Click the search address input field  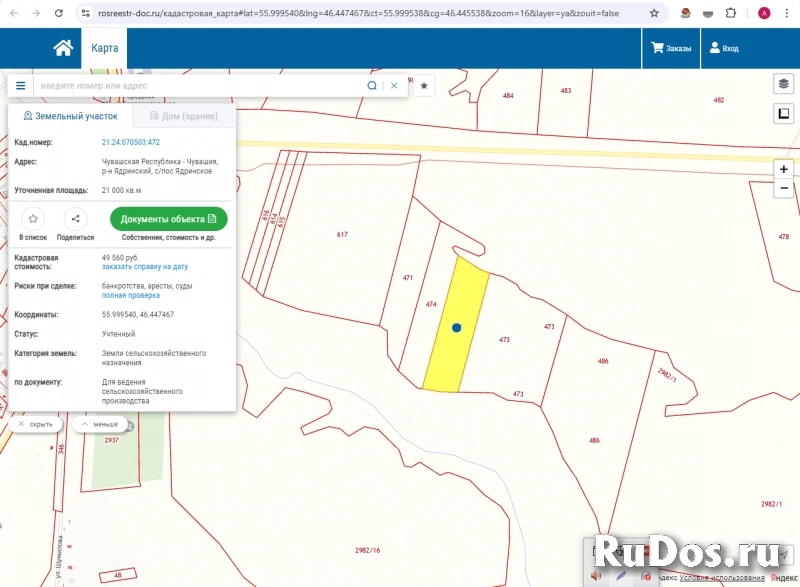200,86
